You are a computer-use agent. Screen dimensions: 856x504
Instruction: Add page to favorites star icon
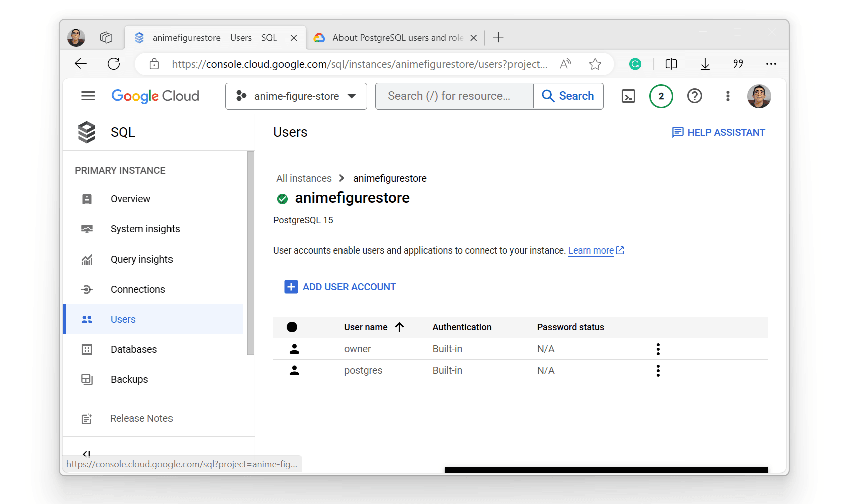coord(595,64)
